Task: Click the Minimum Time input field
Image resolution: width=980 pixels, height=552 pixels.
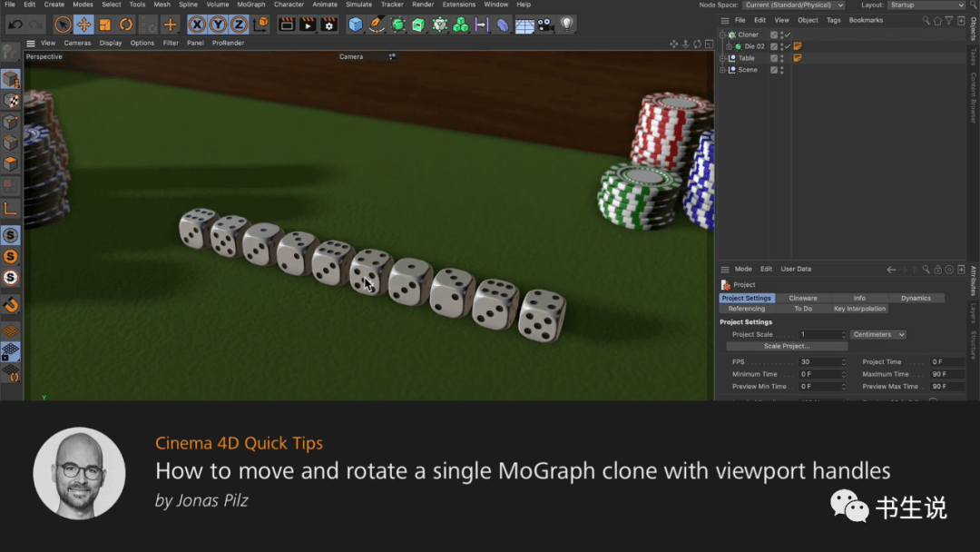Action: pos(822,374)
